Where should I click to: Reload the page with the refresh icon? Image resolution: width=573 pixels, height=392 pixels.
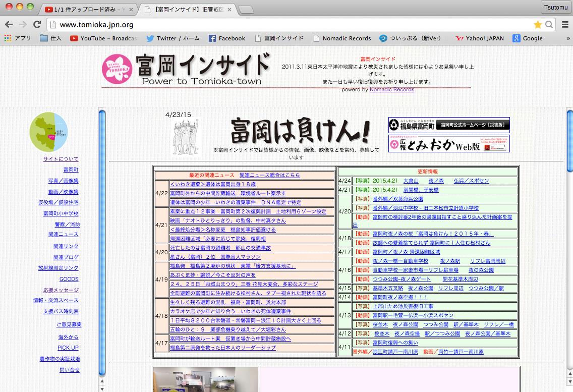pyautogui.click(x=37, y=25)
